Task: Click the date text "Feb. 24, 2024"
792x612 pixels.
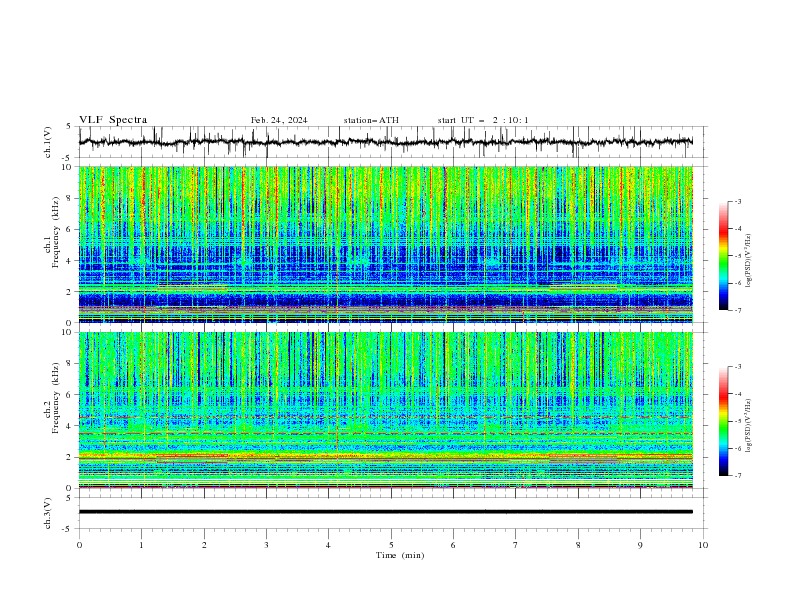Action: tap(279, 120)
